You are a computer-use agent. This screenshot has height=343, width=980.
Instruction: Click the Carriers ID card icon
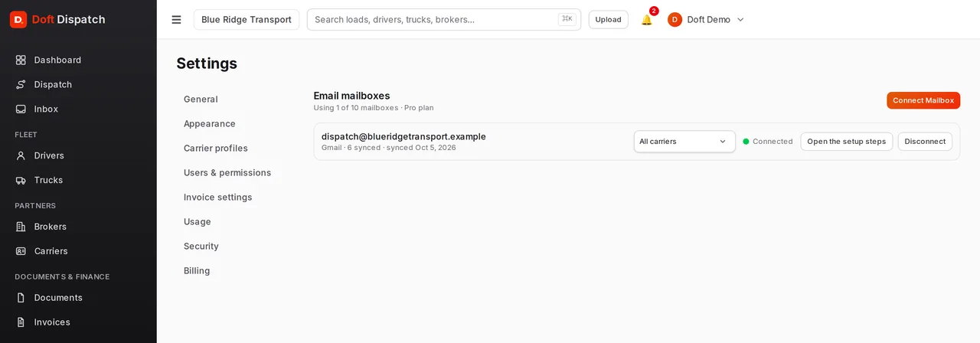[21, 251]
